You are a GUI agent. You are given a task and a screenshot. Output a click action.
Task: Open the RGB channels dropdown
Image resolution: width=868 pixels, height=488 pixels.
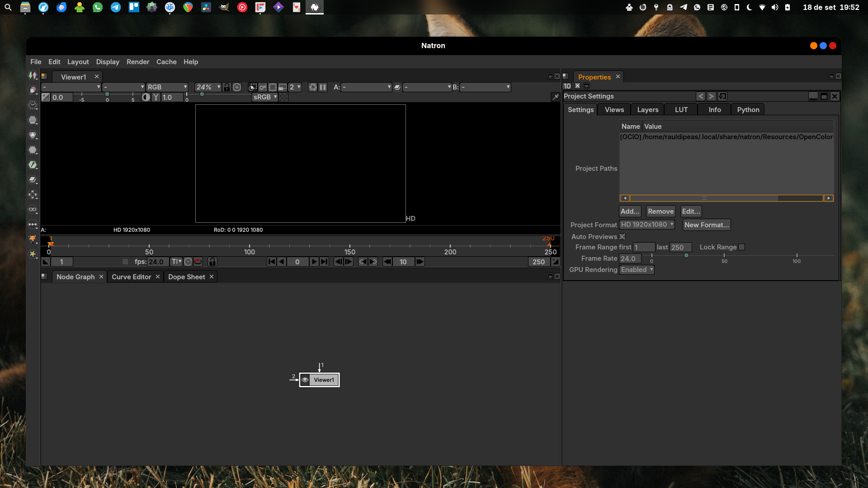pos(167,87)
